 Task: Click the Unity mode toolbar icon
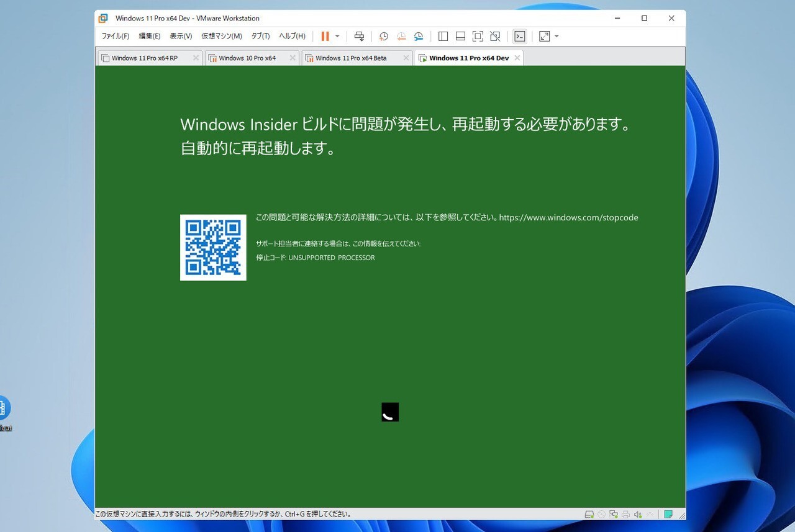pyautogui.click(x=495, y=37)
